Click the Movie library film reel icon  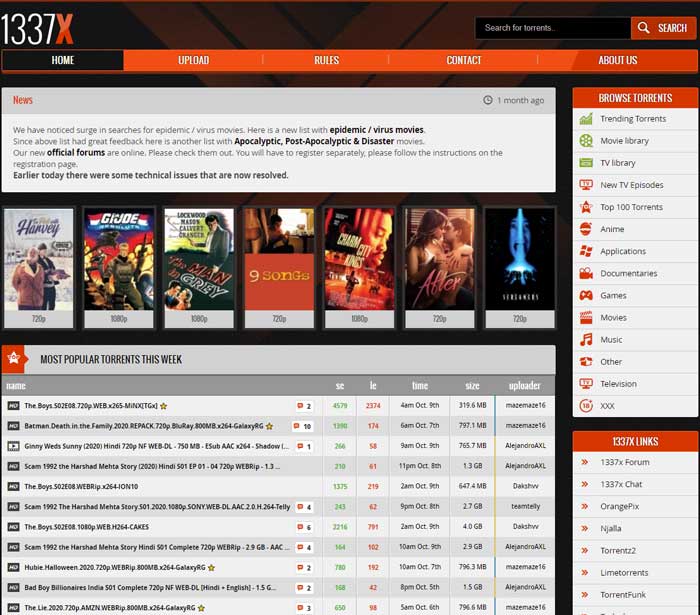[x=586, y=141]
